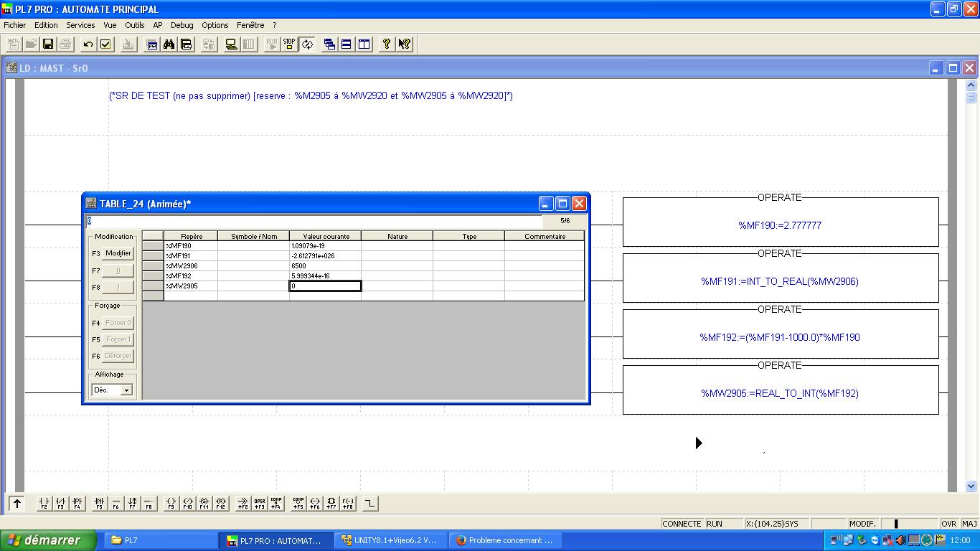Insert set coil F11
The width and height of the screenshot is (980, 551).
pyautogui.click(x=204, y=504)
